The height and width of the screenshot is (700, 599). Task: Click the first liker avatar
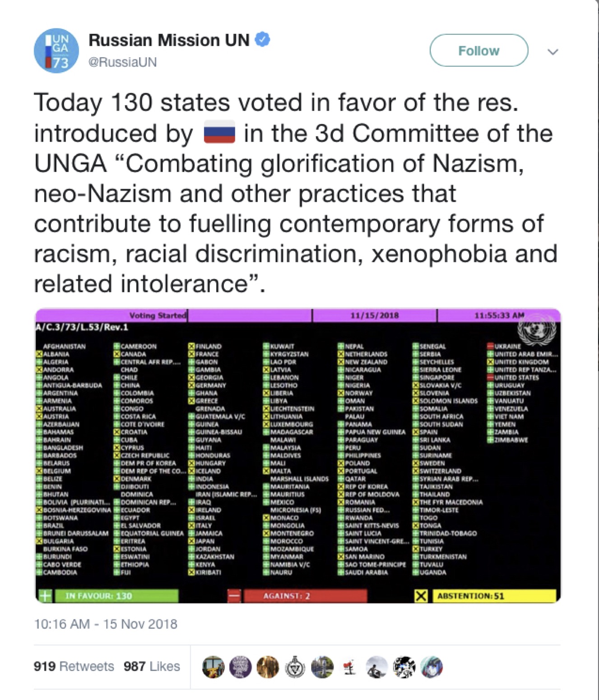point(213,667)
